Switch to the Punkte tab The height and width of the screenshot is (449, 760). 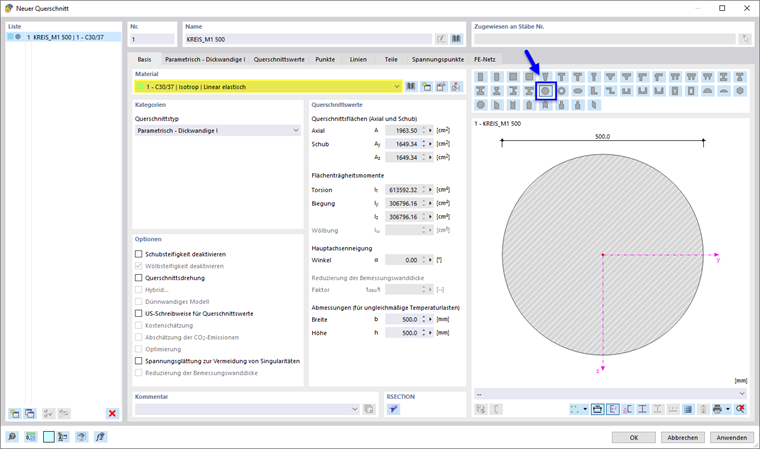coord(325,59)
